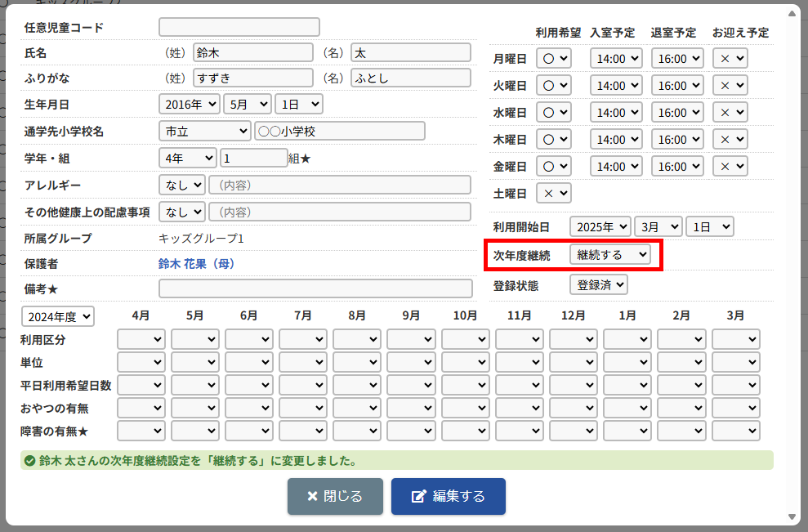This screenshot has height=532, width=808.
Task: Select the 学年 4年 dropdown
Action: click(188, 158)
